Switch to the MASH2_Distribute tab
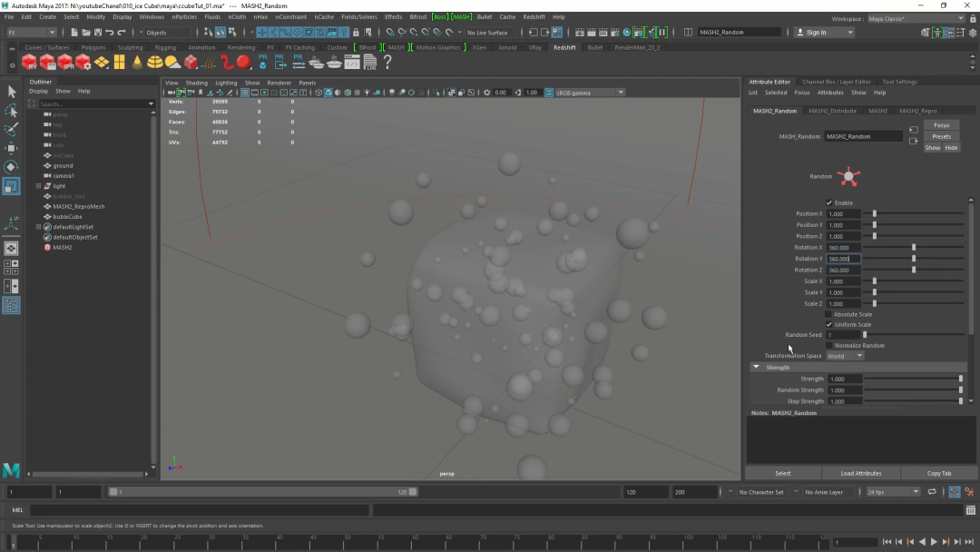Viewport: 980px width, 552px height. [832, 111]
